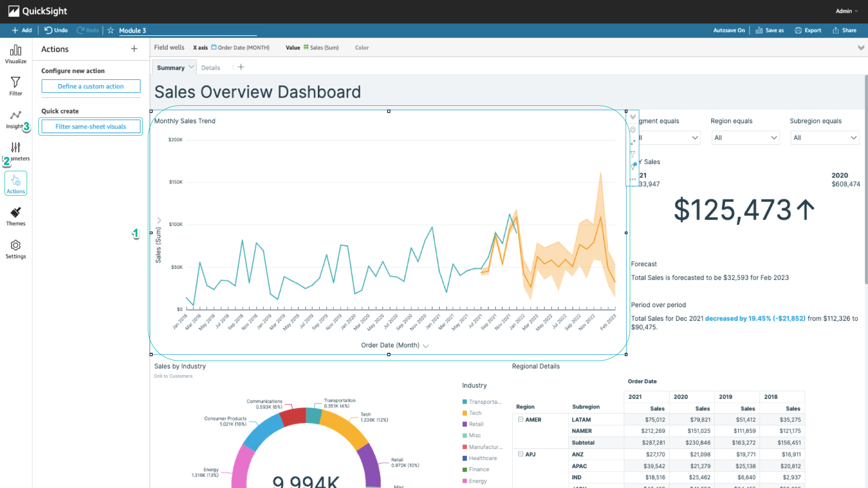Add a new sheet with plus icon
This screenshot has height=488, width=868.
coord(241,67)
